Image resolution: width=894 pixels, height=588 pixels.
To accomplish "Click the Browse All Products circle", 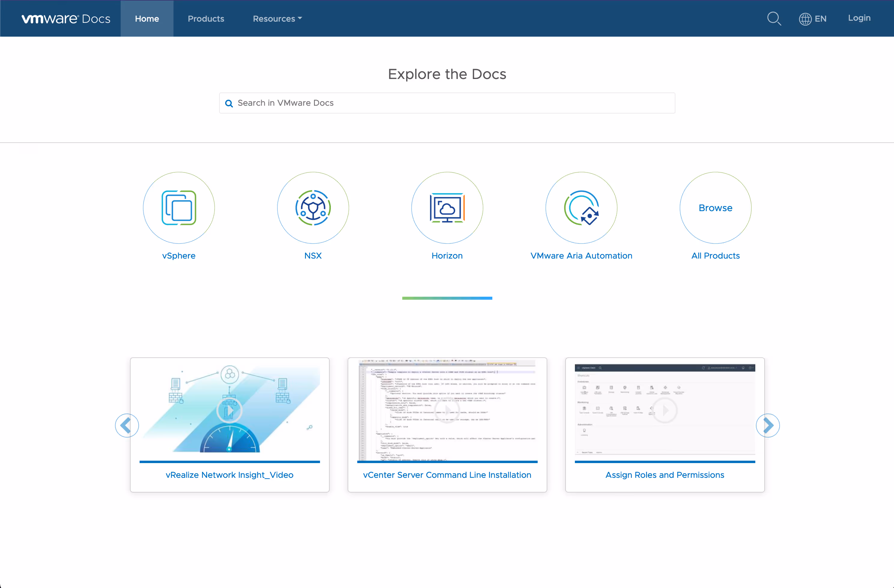I will [715, 208].
